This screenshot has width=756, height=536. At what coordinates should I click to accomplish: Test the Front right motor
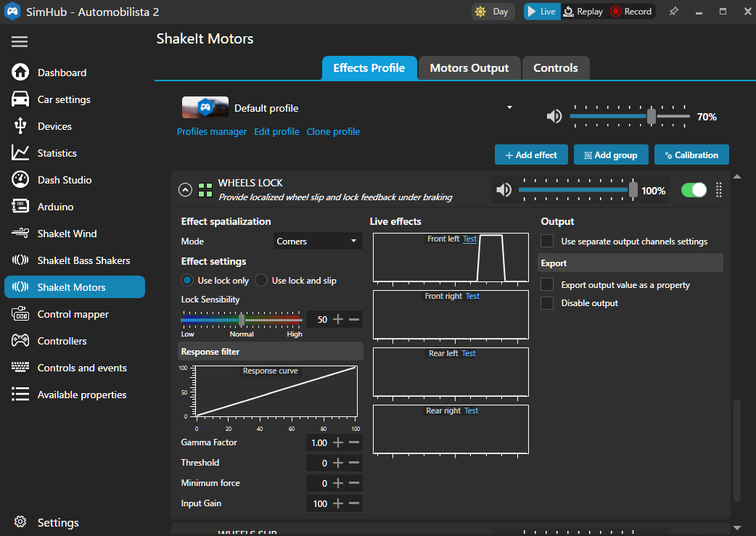click(x=472, y=296)
